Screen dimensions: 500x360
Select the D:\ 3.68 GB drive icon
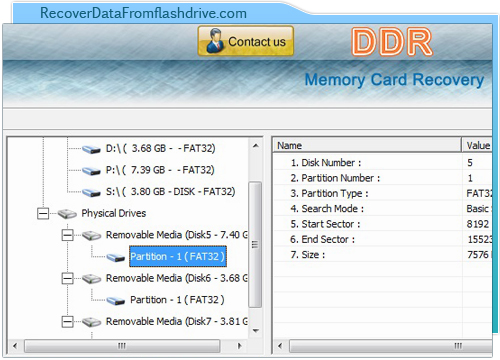click(91, 149)
